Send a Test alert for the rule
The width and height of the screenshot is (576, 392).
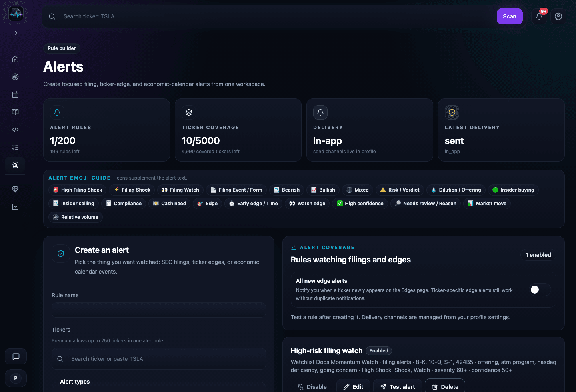(x=398, y=387)
